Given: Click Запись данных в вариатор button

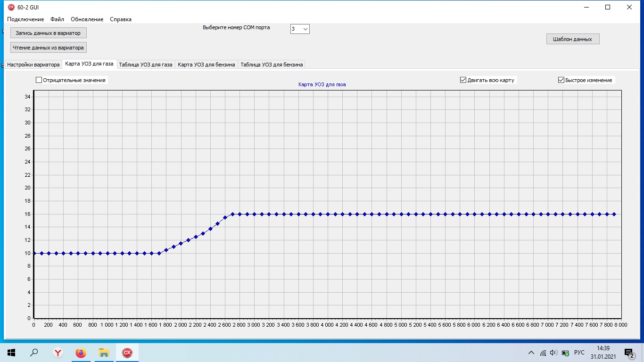Looking at the screenshot, I should 48,33.
